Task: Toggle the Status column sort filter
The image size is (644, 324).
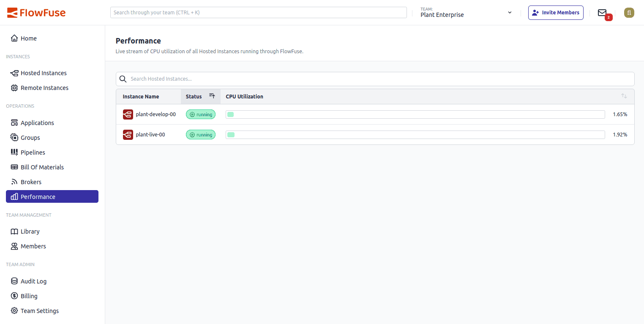Action: (212, 96)
